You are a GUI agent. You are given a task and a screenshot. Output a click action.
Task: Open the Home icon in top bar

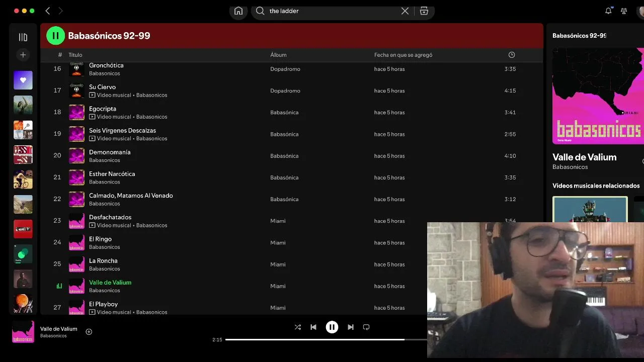pos(238,11)
